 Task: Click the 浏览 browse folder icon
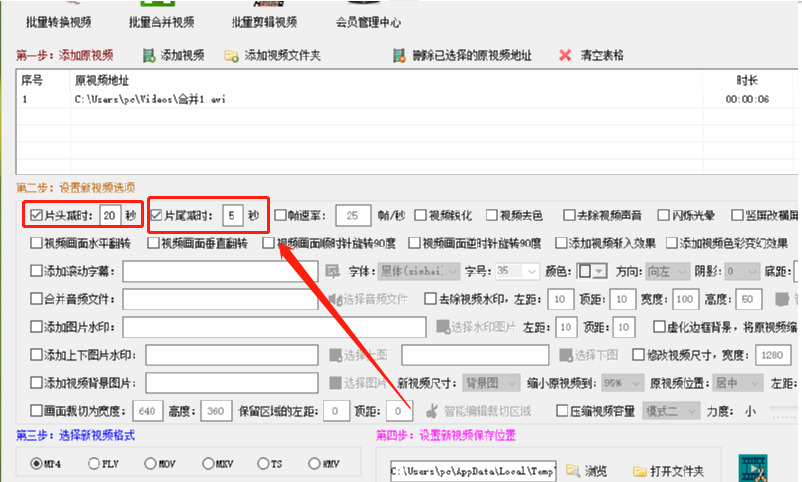[x=573, y=470]
